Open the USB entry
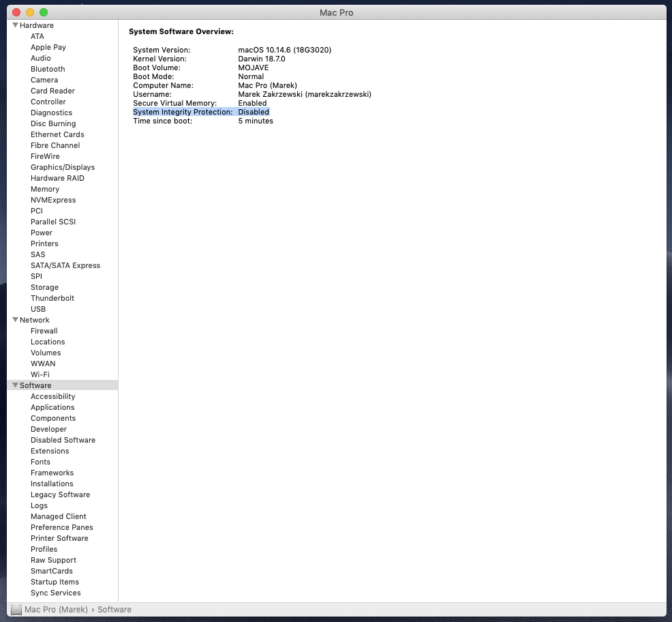The image size is (672, 622). tap(38, 309)
